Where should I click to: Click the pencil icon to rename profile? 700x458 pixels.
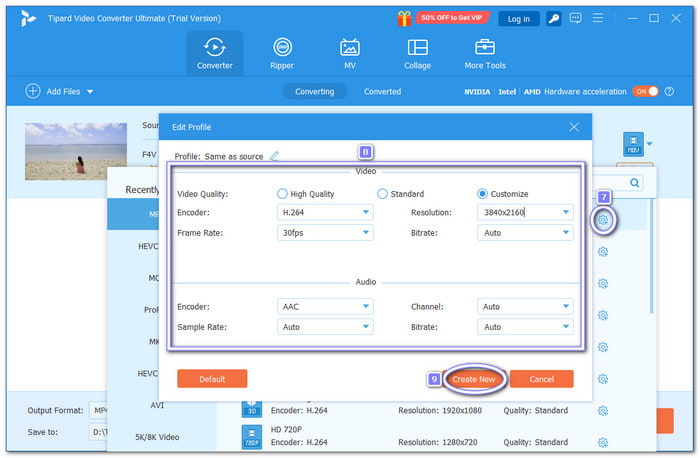(x=274, y=156)
